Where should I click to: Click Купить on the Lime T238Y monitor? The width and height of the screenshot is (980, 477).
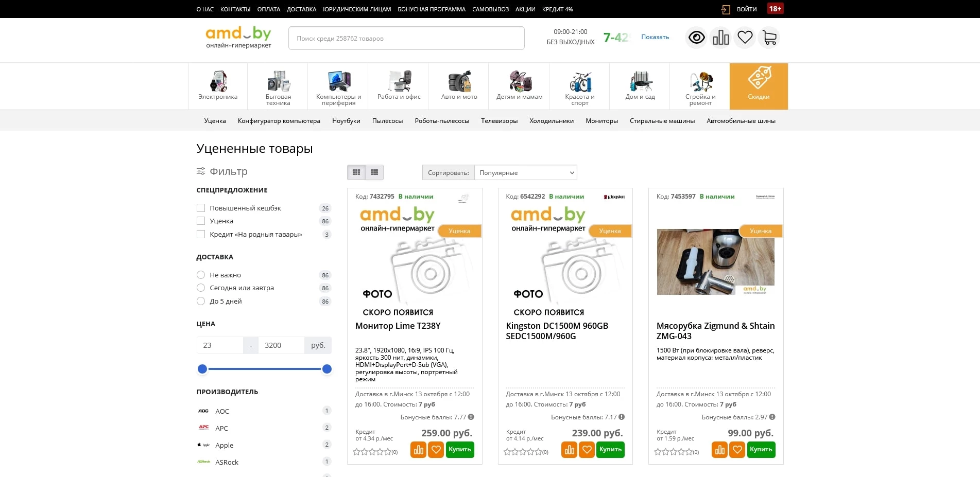[x=459, y=449]
